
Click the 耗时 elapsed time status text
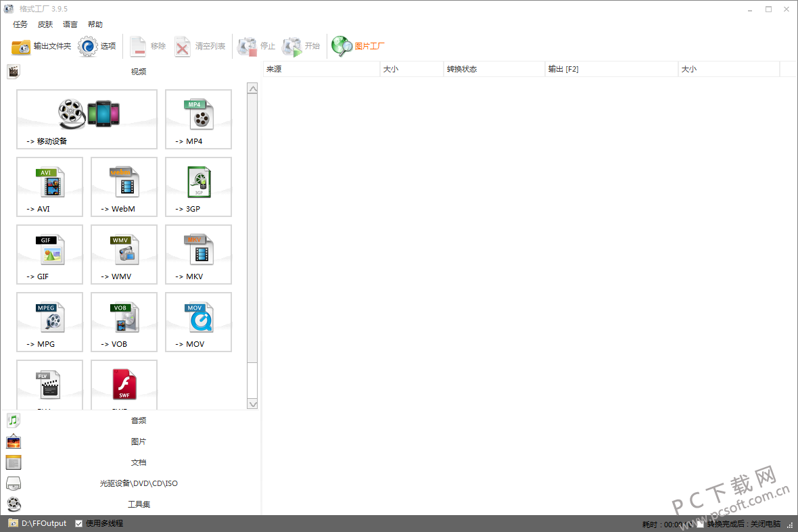coord(667,525)
